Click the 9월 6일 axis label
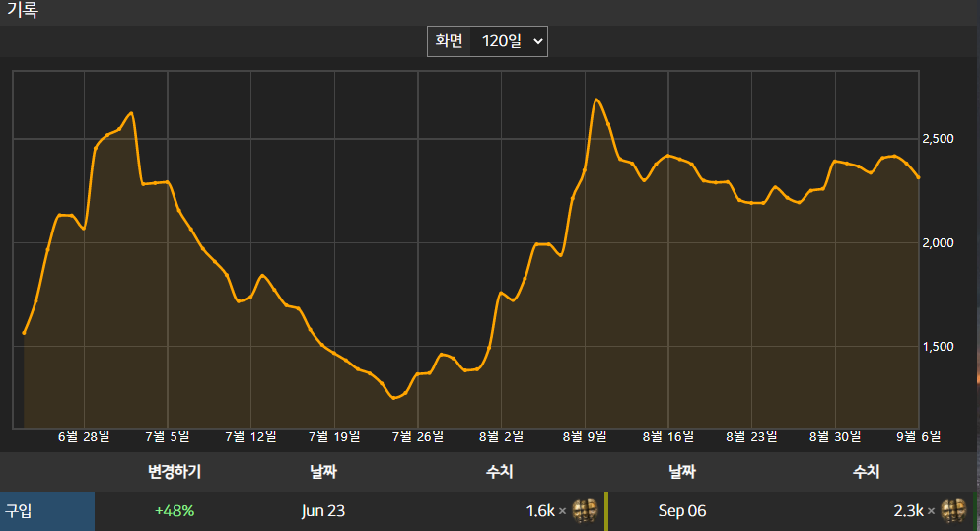 pos(918,436)
